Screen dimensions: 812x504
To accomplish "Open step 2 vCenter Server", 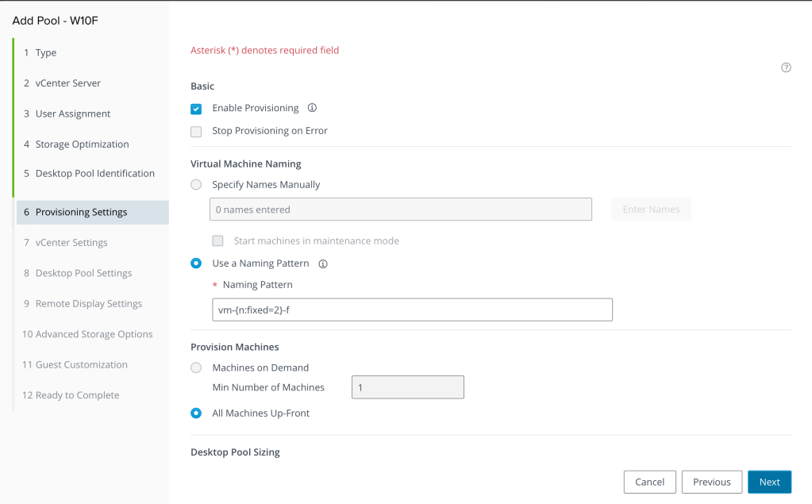I will tap(67, 83).
